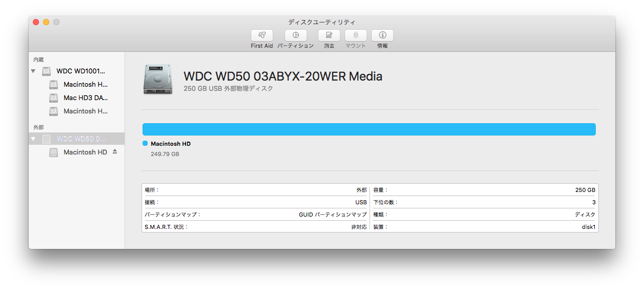The image size is (644, 290).
Task: Collapse the WDC WD50 external disk tree
Action: click(33, 139)
